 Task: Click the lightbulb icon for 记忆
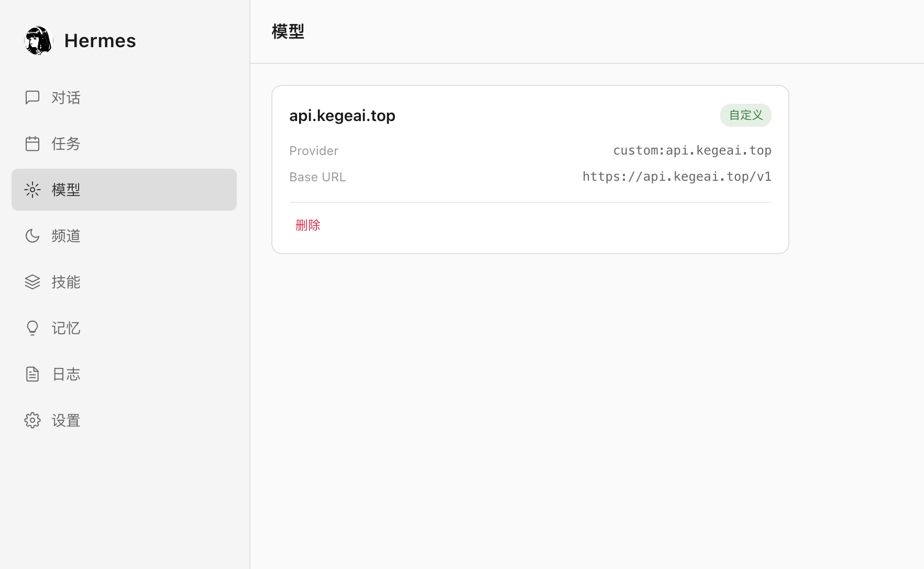point(32,328)
